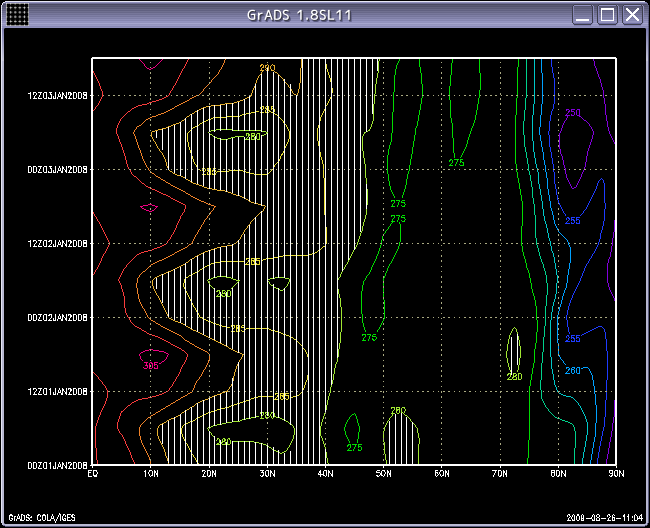Maximize the GrADS window
This screenshot has width=650, height=528.
tap(607, 15)
